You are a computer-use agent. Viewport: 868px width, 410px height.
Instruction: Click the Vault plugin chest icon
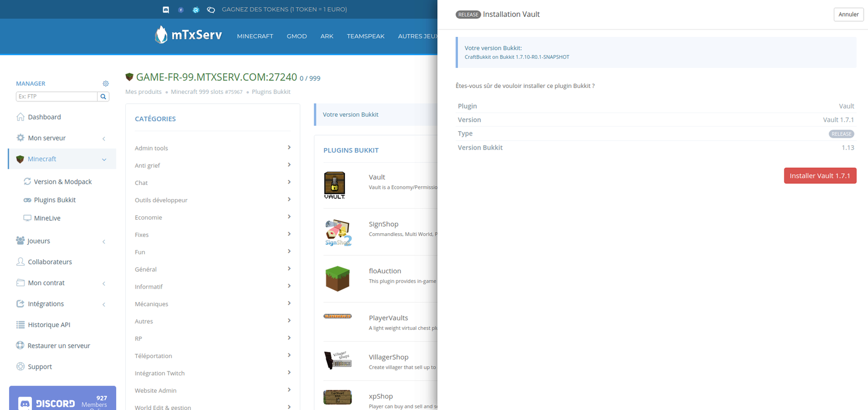coord(335,185)
